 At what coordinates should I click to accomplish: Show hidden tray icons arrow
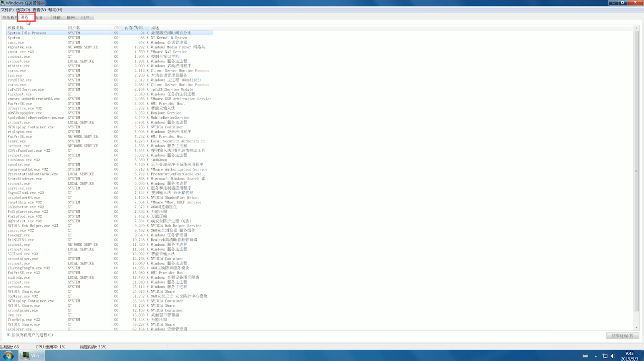click(596, 356)
